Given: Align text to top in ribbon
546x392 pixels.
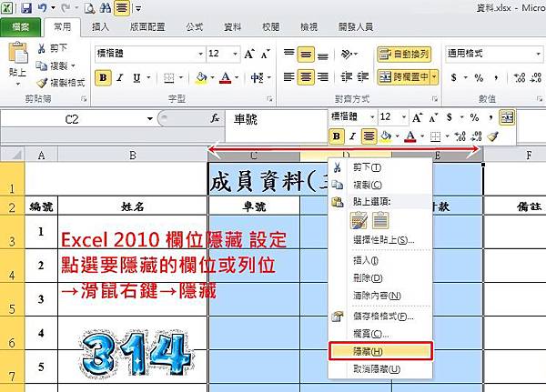Looking at the screenshot, I should pos(288,54).
